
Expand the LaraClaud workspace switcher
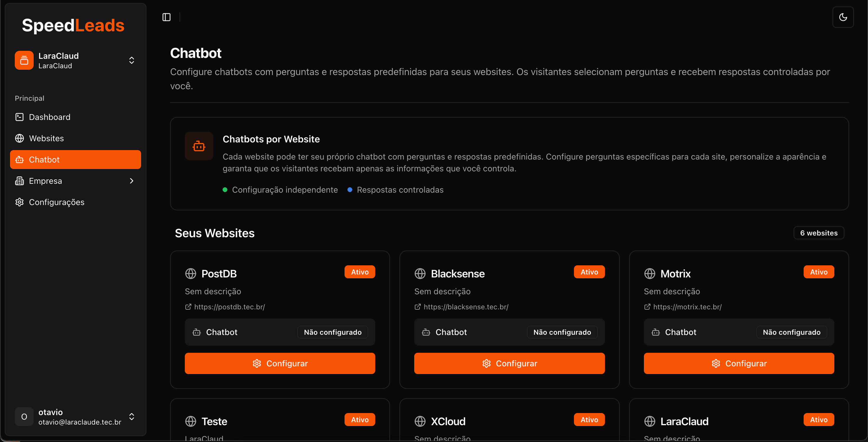(131, 60)
